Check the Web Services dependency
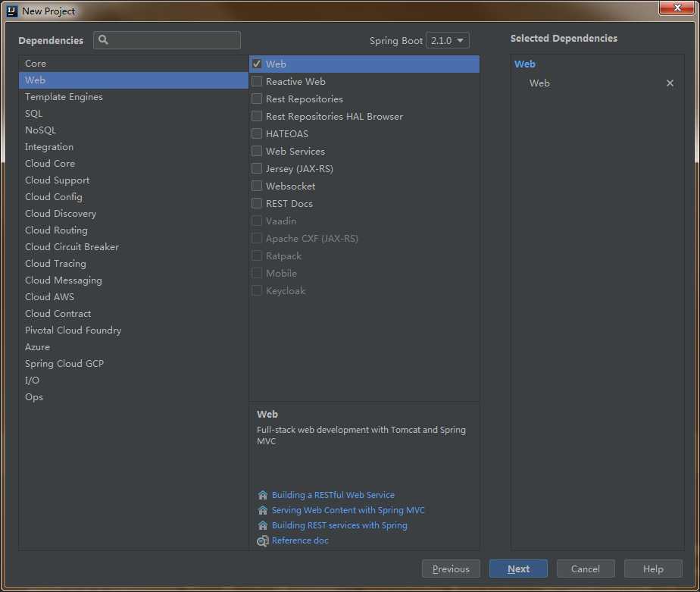 (x=257, y=151)
